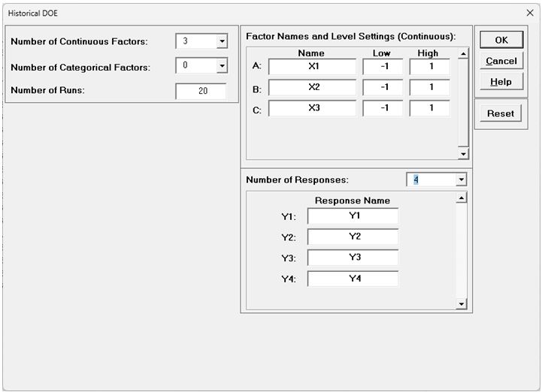The image size is (542, 392).
Task: Edit the Low value for factor A
Action: [x=383, y=67]
